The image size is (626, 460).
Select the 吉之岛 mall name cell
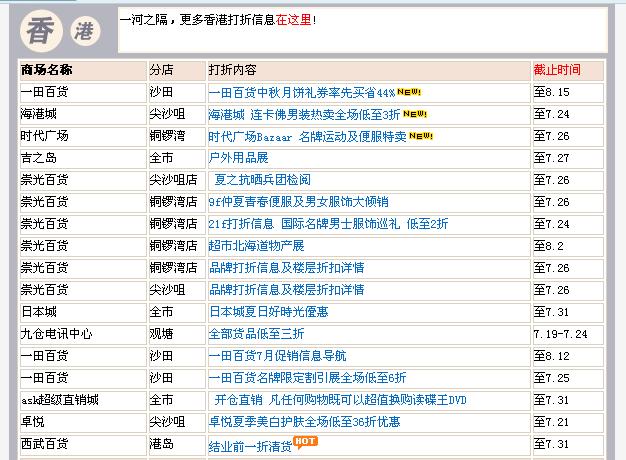pos(83,159)
